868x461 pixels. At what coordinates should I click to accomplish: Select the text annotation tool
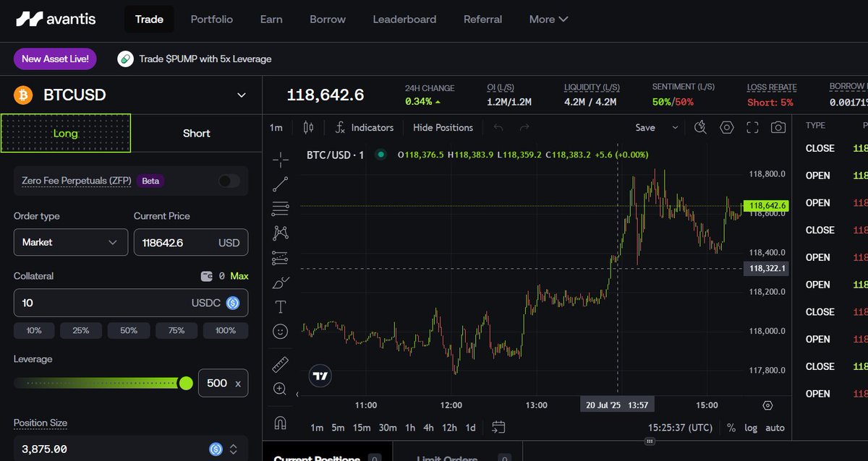tap(280, 306)
